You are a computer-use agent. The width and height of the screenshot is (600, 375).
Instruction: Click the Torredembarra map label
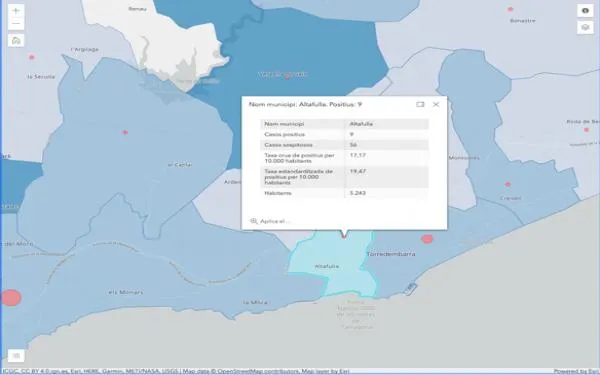tap(391, 254)
